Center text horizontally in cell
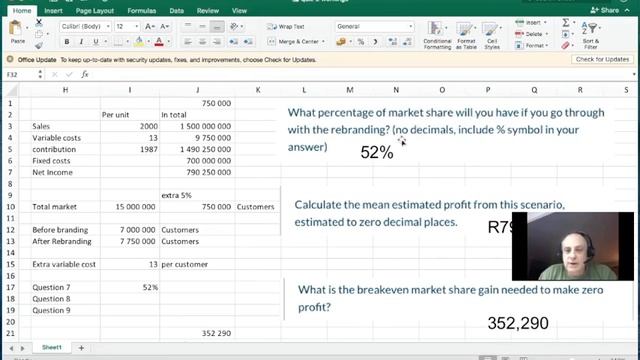 coord(202,42)
